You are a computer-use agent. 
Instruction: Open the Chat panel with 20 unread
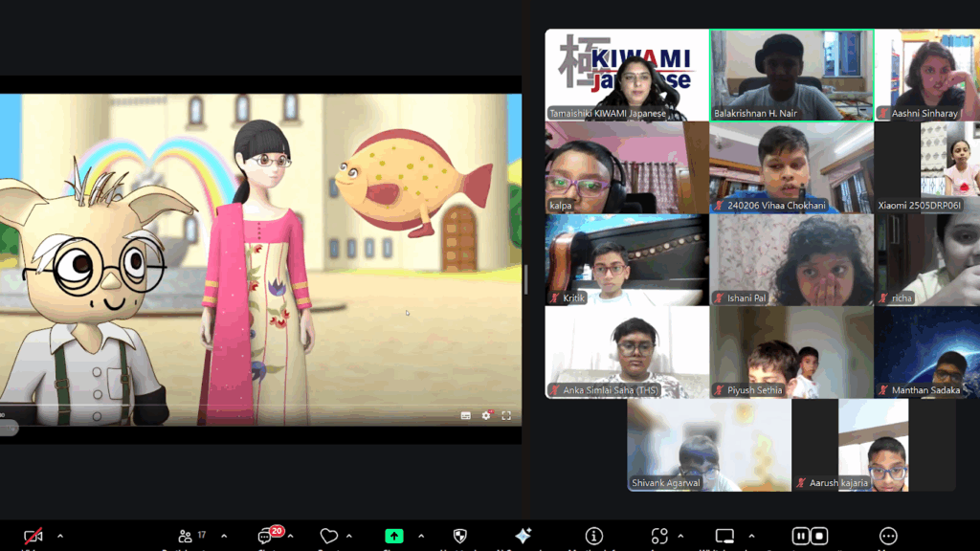266,537
